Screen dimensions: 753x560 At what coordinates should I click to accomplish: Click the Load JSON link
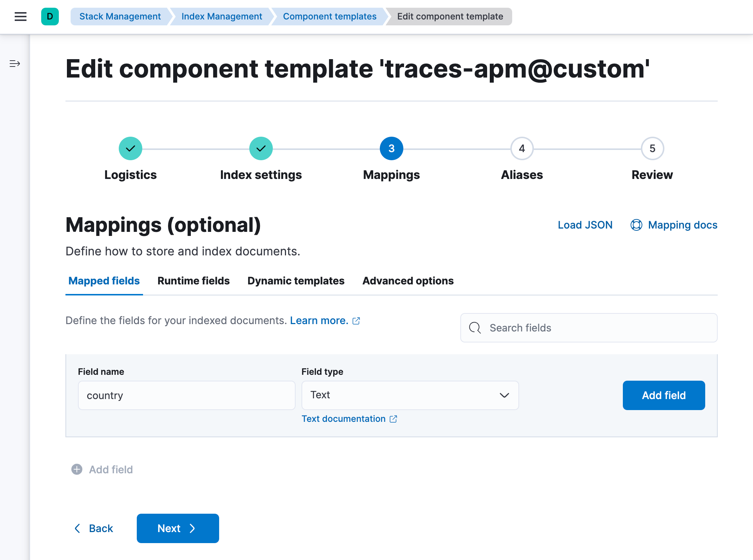click(x=585, y=225)
